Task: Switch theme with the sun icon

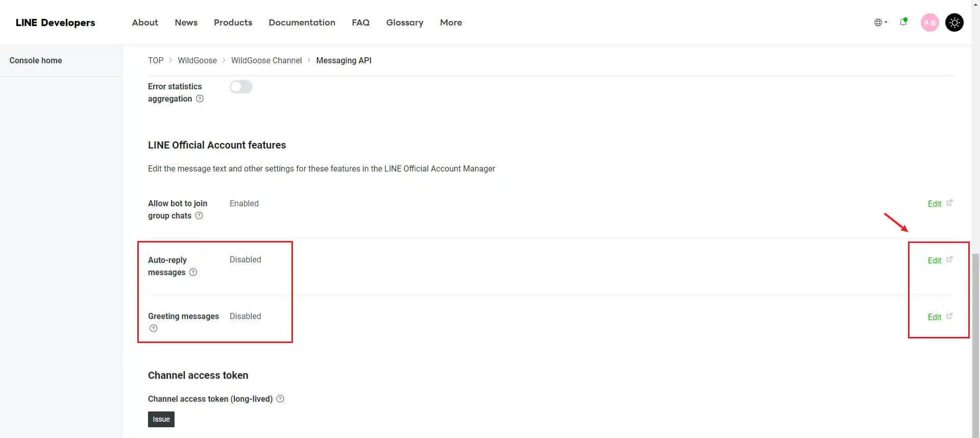Action: click(954, 22)
